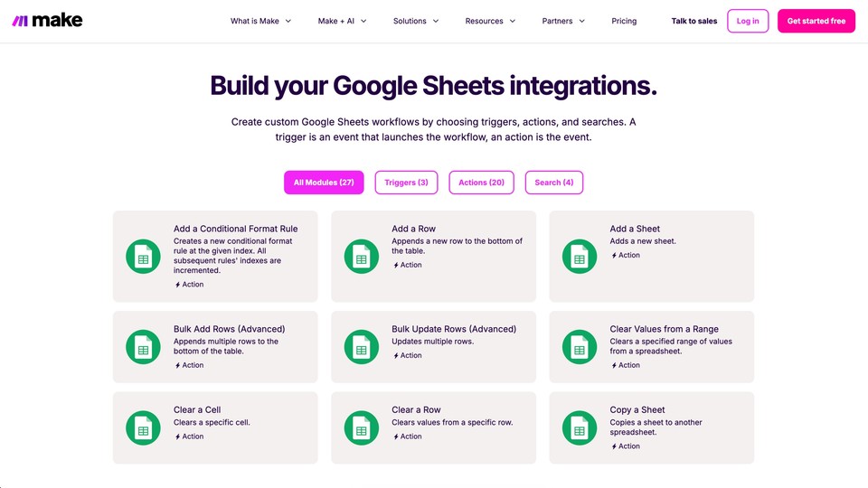Click Google Sheets icon on Add a Row card
The height and width of the screenshot is (488, 868).
click(362, 256)
